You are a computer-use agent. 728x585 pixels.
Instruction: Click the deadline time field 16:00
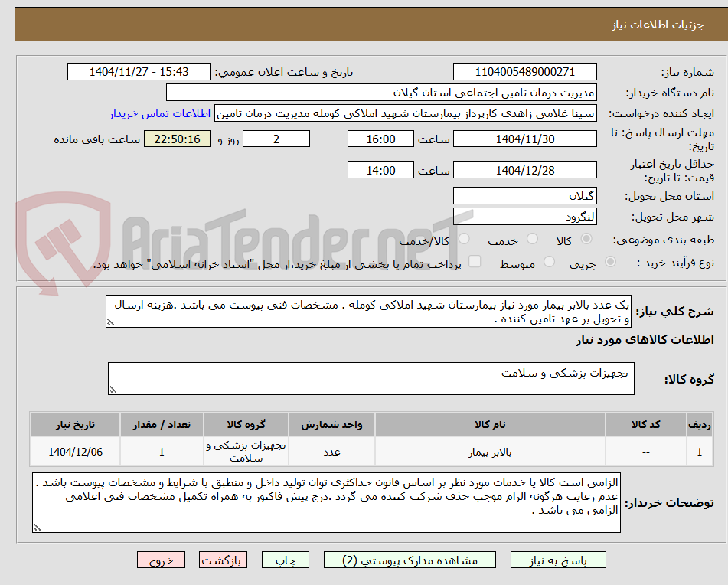click(380, 139)
